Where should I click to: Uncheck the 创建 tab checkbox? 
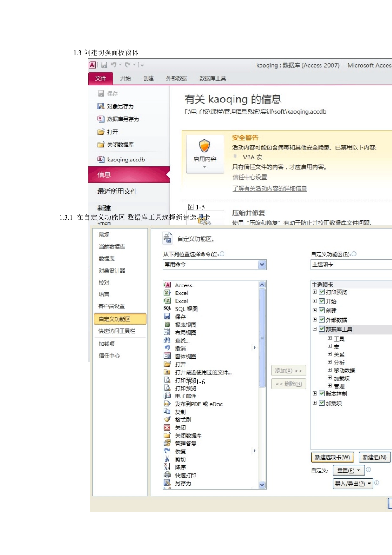tap(322, 310)
